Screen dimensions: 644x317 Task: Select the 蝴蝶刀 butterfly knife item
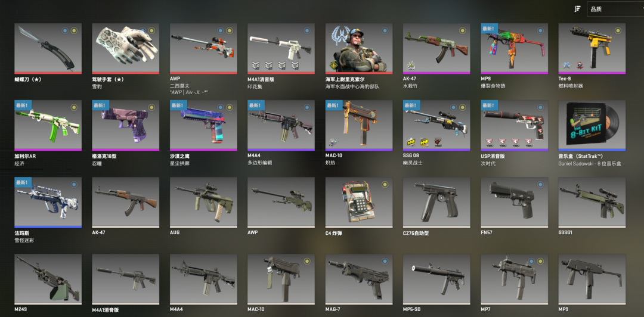48,48
